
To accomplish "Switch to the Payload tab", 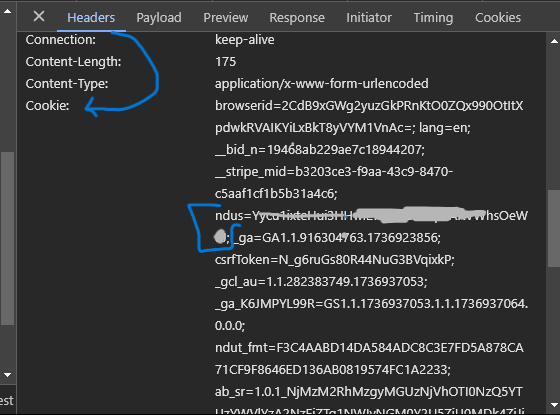I will pyautogui.click(x=159, y=18).
